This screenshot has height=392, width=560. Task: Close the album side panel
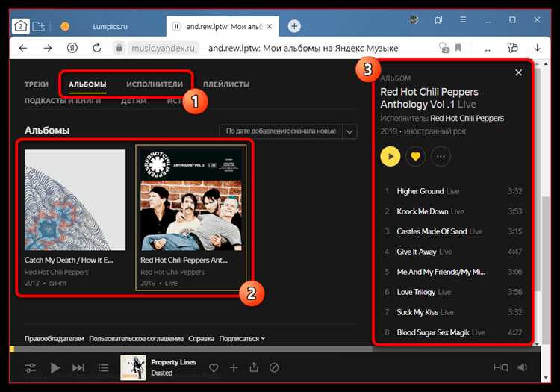[519, 73]
